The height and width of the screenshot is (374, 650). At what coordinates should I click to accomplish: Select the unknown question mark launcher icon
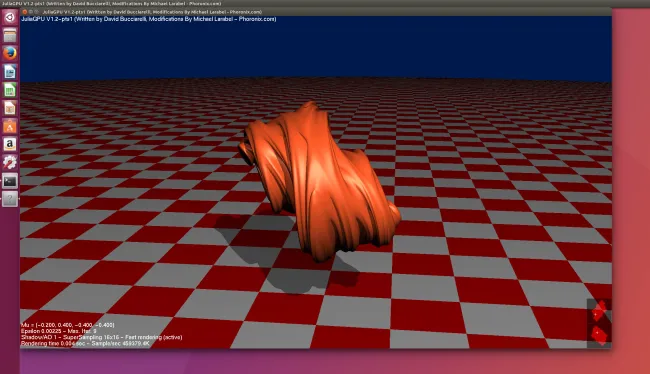coord(10,199)
